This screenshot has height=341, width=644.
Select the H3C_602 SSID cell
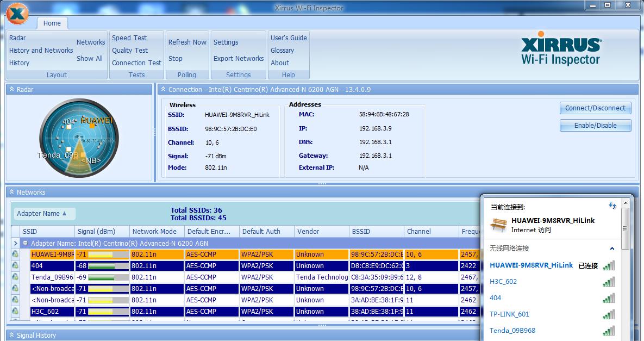(52, 312)
